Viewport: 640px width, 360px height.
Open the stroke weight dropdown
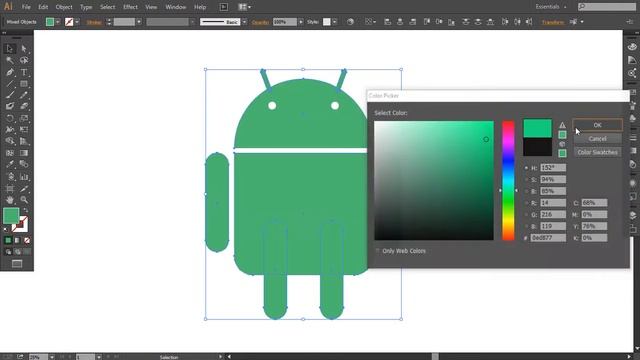[139, 22]
